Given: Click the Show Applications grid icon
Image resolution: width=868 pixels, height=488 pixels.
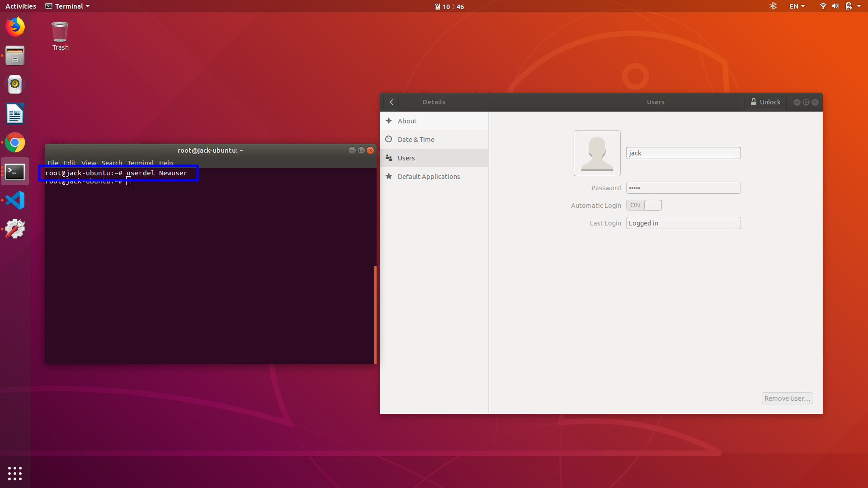Looking at the screenshot, I should (15, 473).
